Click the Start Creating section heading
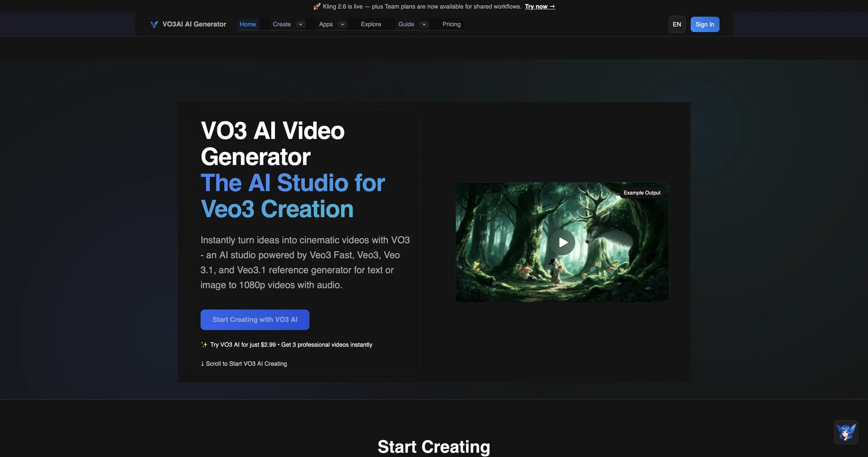The height and width of the screenshot is (457, 868). (434, 447)
